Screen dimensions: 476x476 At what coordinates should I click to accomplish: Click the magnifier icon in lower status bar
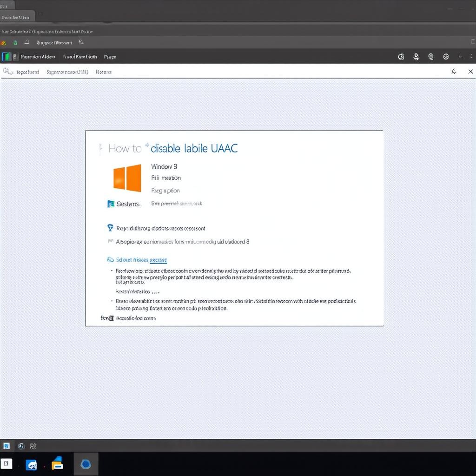[x=21, y=446]
